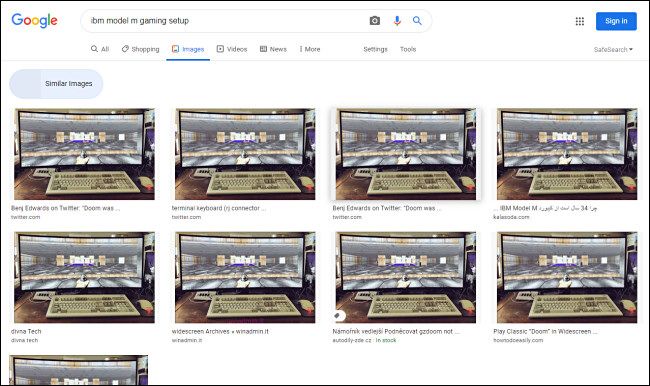This screenshot has width=650, height=386.
Task: Open terminal keyboard connector image thumbnail
Action: pos(245,154)
